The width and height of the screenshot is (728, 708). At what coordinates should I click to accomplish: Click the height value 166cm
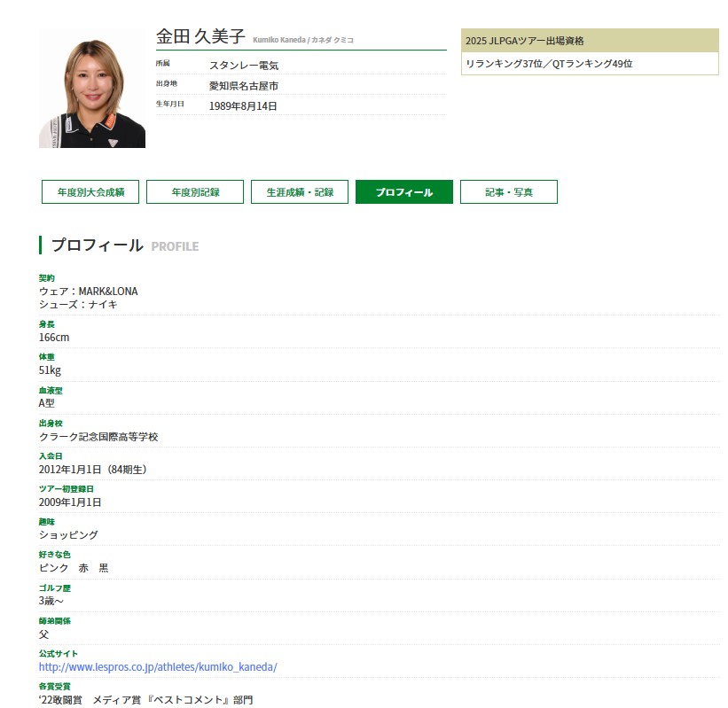click(x=54, y=338)
